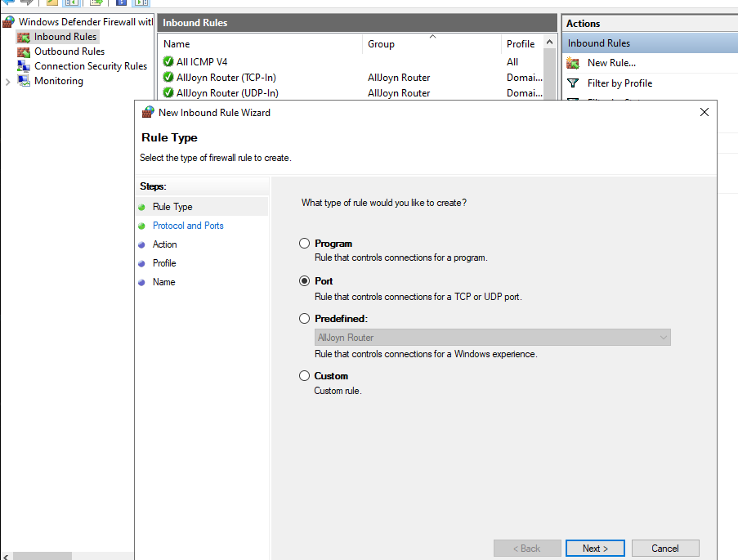Expand the Monitoring tree node

pos(7,82)
